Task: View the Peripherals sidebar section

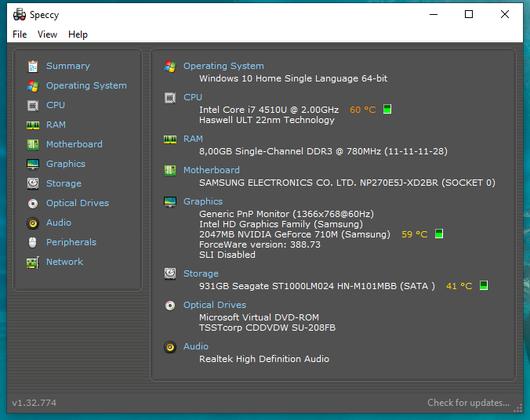Action: tap(71, 242)
